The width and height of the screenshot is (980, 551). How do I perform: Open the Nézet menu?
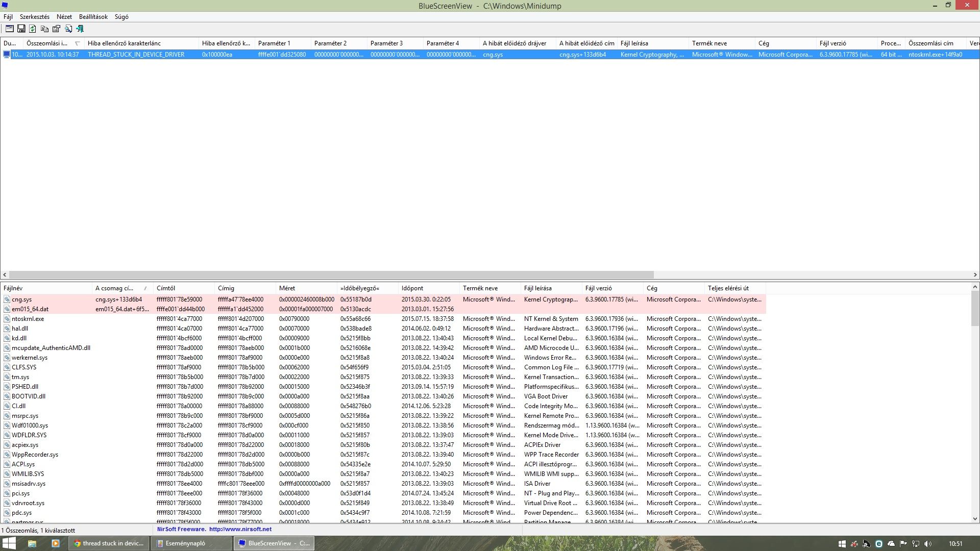(64, 17)
